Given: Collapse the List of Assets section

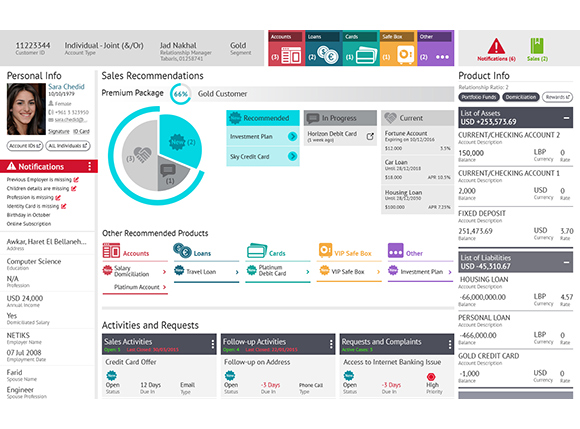Looking at the screenshot, I should click(566, 118).
